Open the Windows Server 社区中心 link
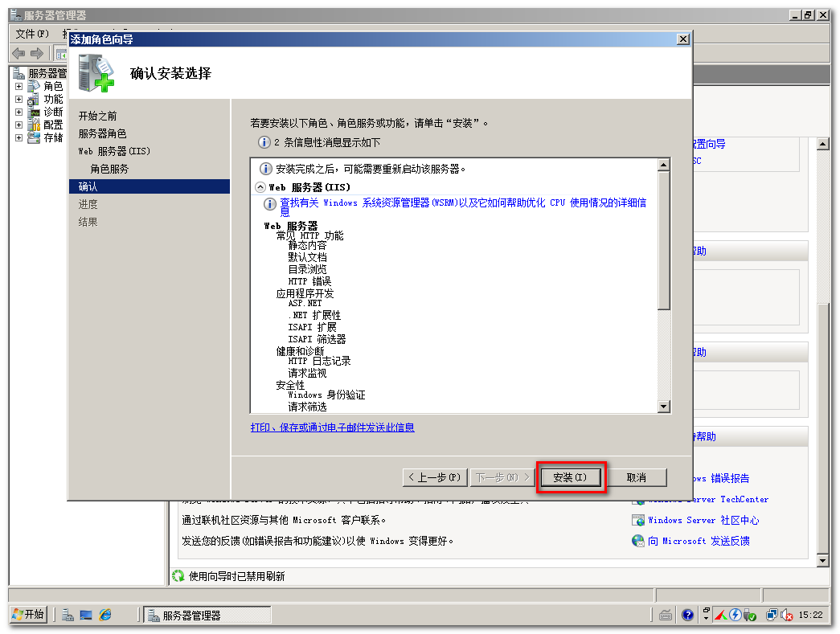The height and width of the screenshot is (634, 840). (703, 520)
